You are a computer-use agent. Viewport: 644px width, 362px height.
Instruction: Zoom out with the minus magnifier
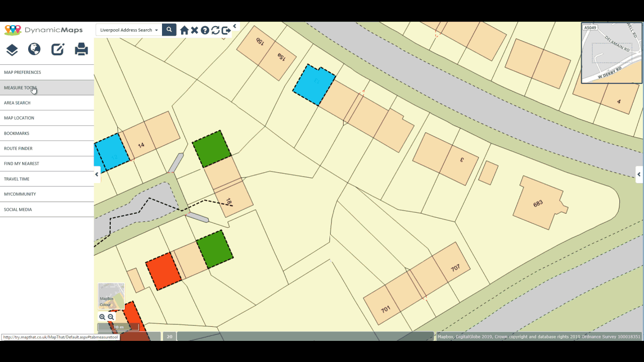click(111, 317)
